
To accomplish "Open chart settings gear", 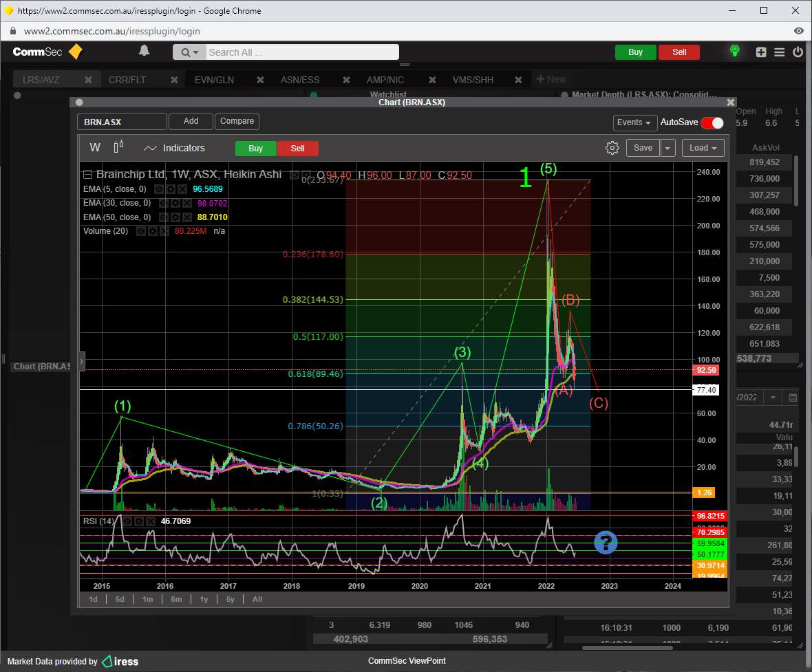I will [612, 148].
